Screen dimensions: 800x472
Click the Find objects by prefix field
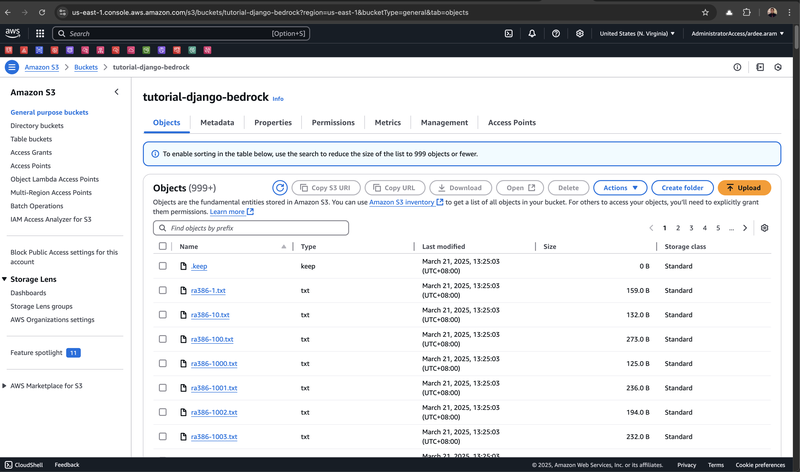coord(251,228)
